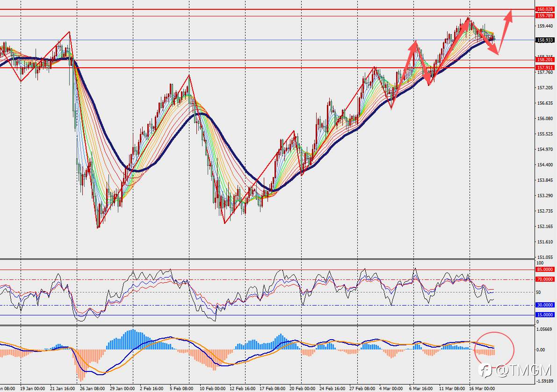Click the 4 Mar 00:00 time label

pos(391,388)
